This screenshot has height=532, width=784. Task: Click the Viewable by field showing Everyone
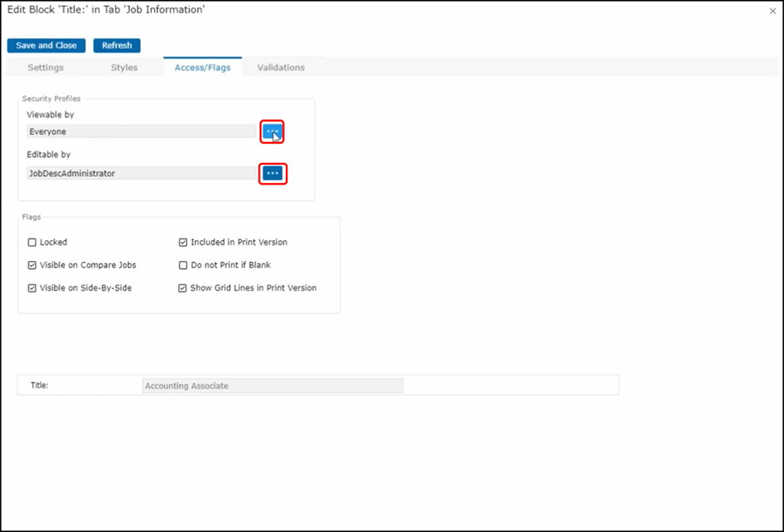(141, 131)
